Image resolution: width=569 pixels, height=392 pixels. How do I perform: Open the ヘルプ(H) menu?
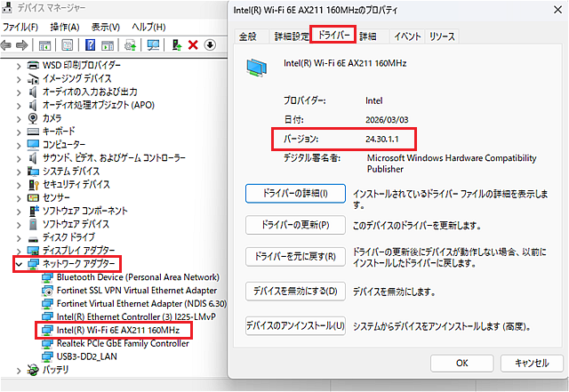point(148,28)
